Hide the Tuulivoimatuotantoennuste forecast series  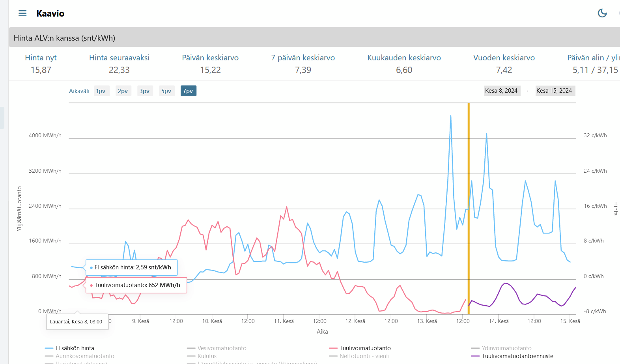(517, 356)
